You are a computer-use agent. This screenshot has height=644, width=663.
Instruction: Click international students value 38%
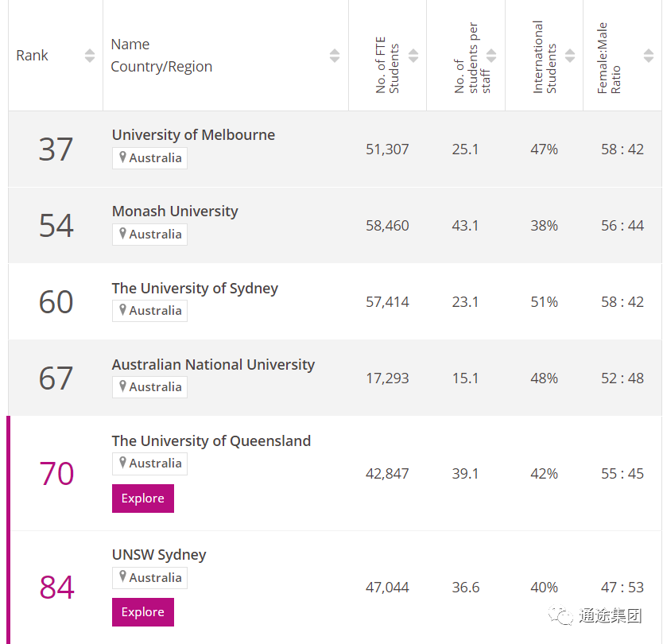pyautogui.click(x=545, y=225)
